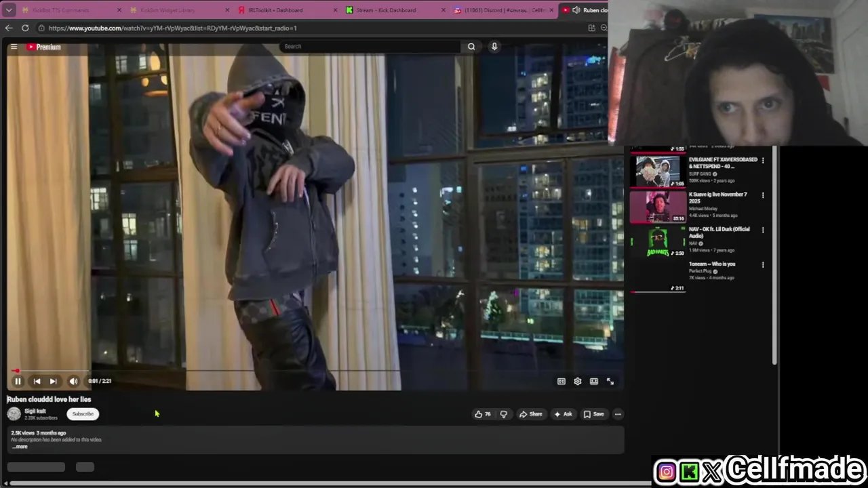
Task: Start voice search with microphone icon
Action: (494, 46)
